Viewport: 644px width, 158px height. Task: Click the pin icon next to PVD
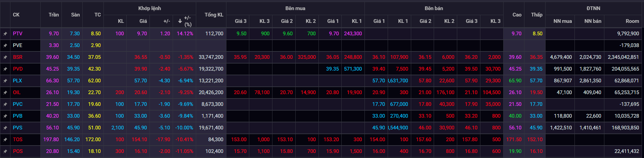tap(5, 69)
